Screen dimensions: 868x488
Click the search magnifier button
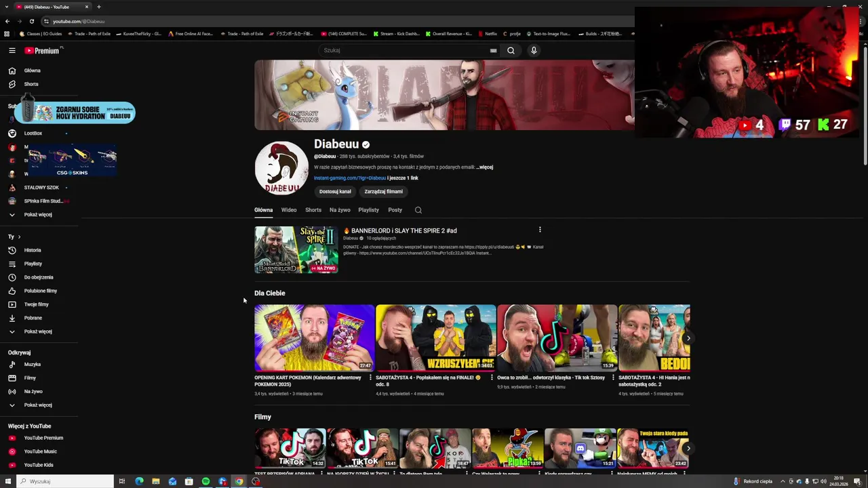click(x=511, y=50)
